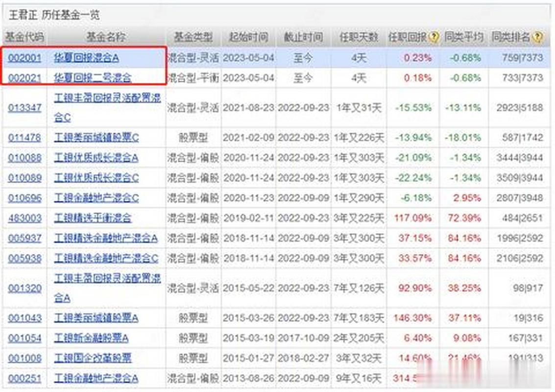This screenshot has width=555, height=392.
Task: Select end date 2017-10-09
Action: (x=303, y=338)
